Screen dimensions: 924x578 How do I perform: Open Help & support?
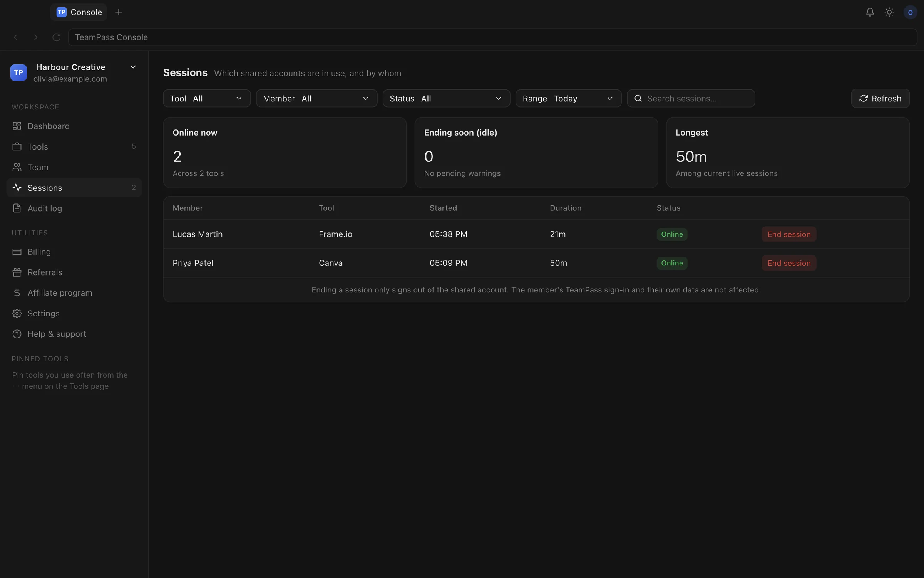click(x=74, y=334)
